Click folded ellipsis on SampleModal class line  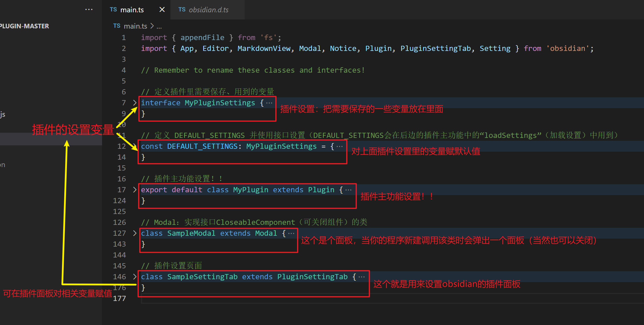point(291,233)
